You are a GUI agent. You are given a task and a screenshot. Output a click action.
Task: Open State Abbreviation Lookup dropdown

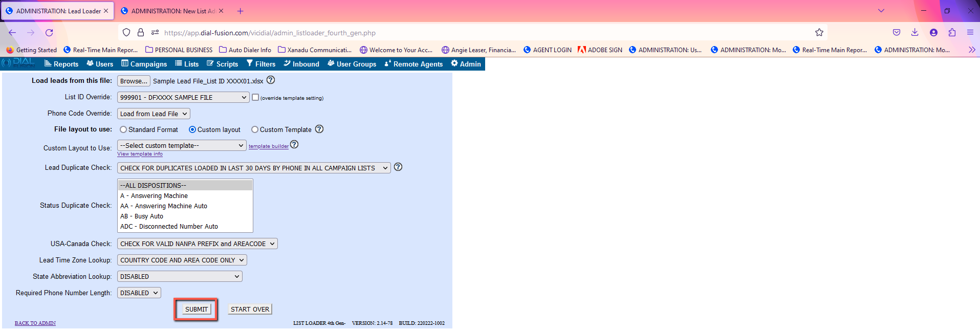[x=180, y=276]
